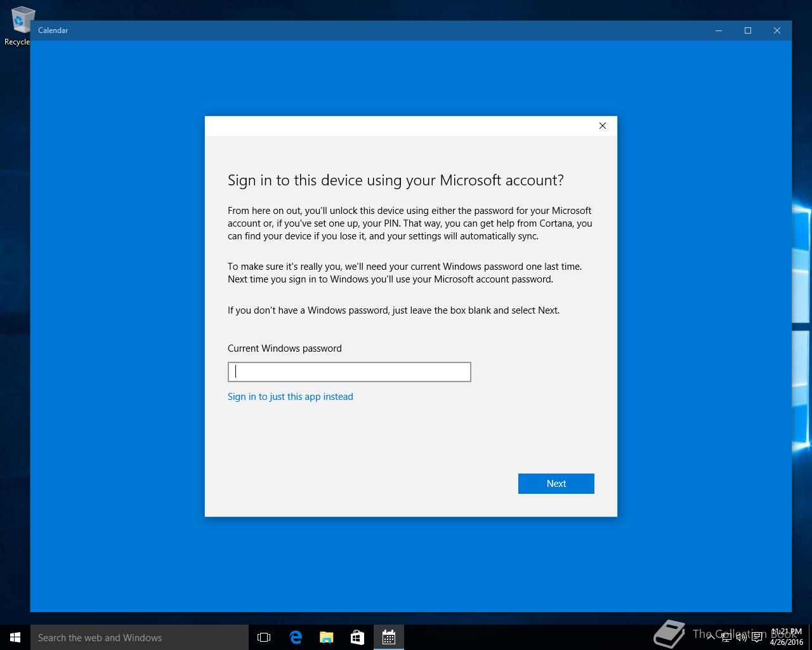Click the 'Calendar' window title text
This screenshot has width=812, height=650.
click(53, 30)
